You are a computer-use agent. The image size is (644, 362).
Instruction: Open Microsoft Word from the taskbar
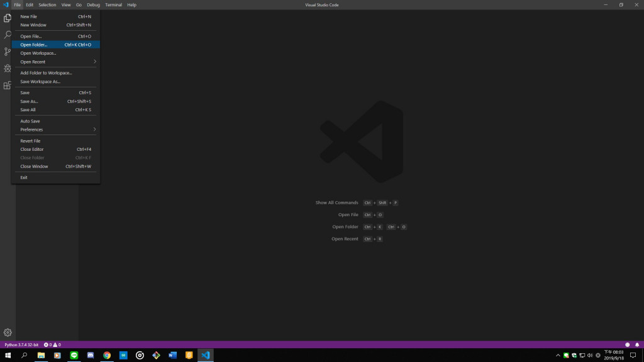(x=172, y=356)
